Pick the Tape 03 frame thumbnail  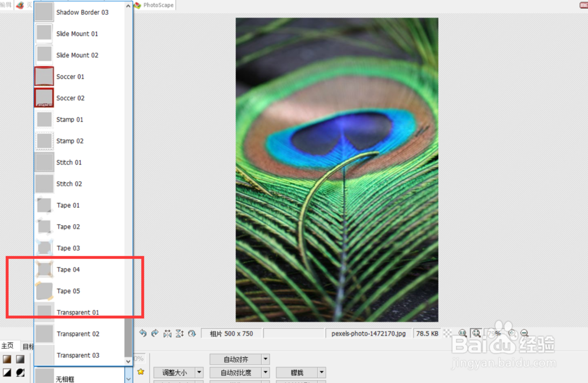44,248
